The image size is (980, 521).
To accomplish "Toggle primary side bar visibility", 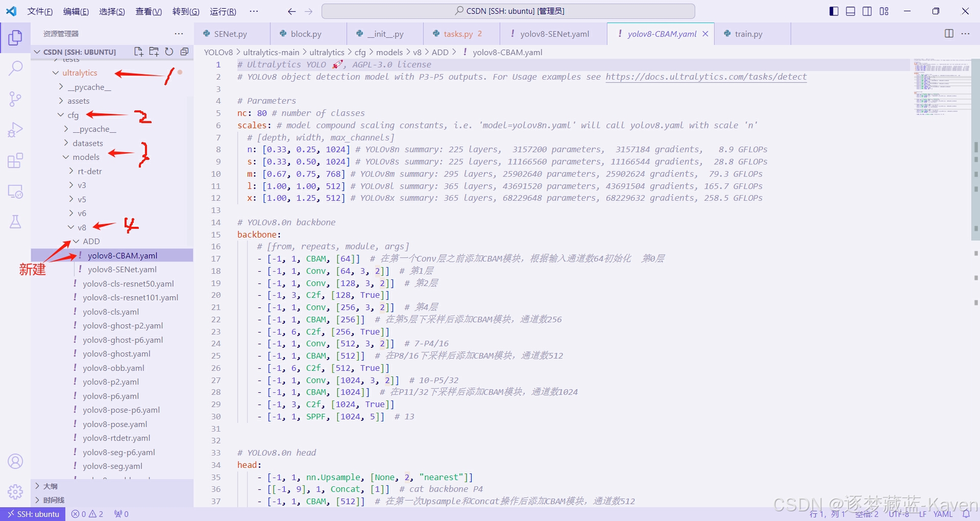I will pyautogui.click(x=834, y=11).
